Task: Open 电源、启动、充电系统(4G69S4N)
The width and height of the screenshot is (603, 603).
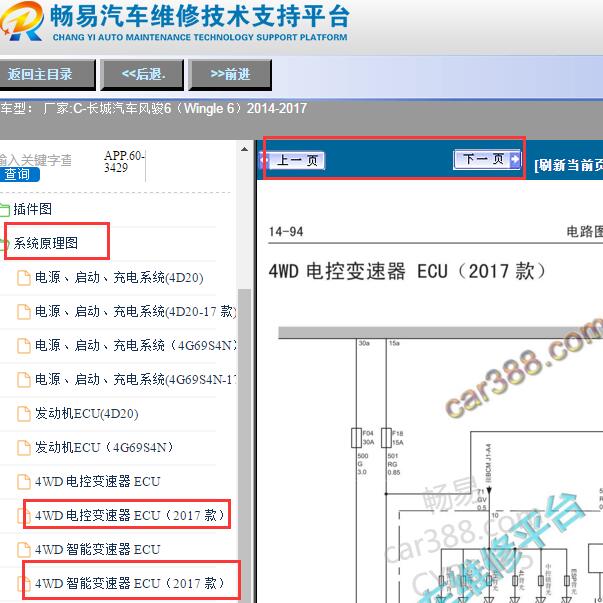Action: 135,345
